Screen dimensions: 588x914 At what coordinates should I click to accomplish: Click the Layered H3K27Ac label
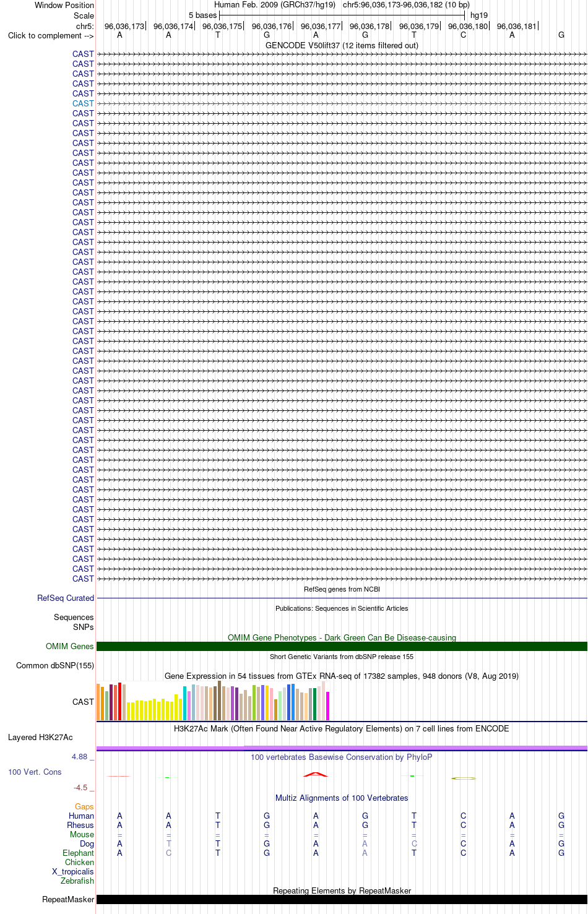tap(40, 737)
